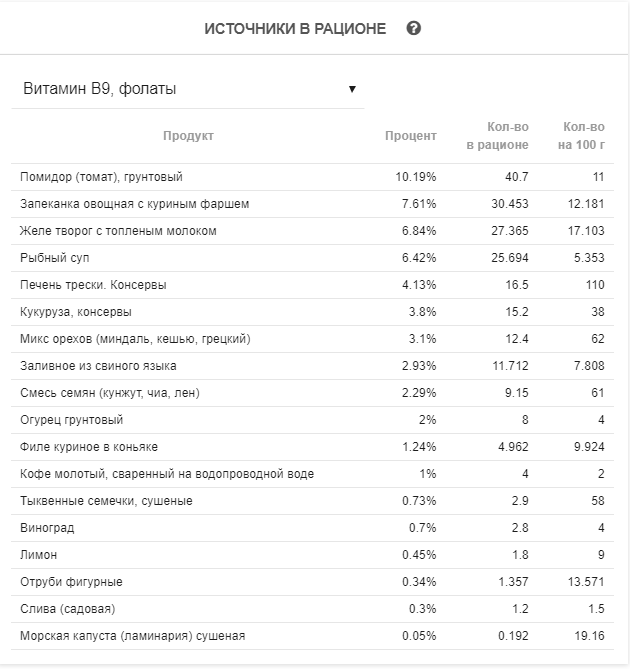This screenshot has width=630, height=669.
Task: Click the dropdown arrow next to Витамин B9
Action: click(x=352, y=89)
